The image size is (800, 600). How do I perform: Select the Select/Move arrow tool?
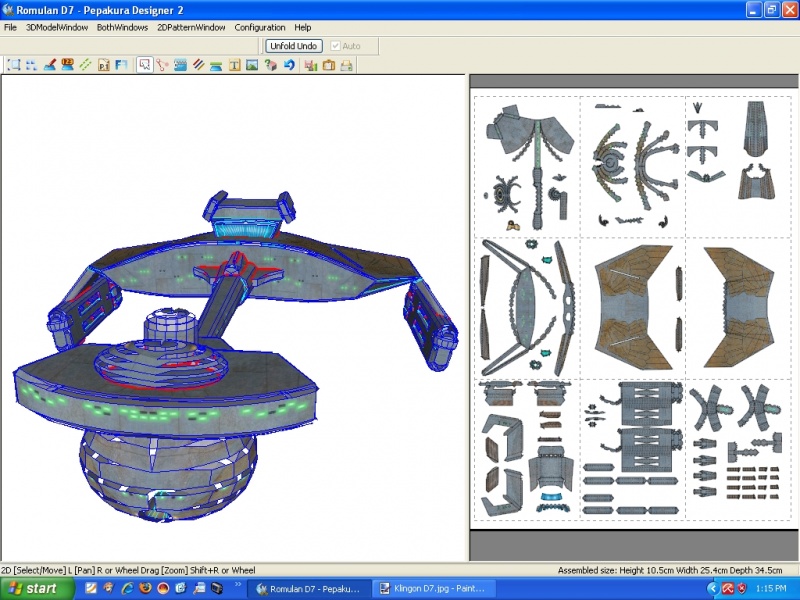(145, 65)
